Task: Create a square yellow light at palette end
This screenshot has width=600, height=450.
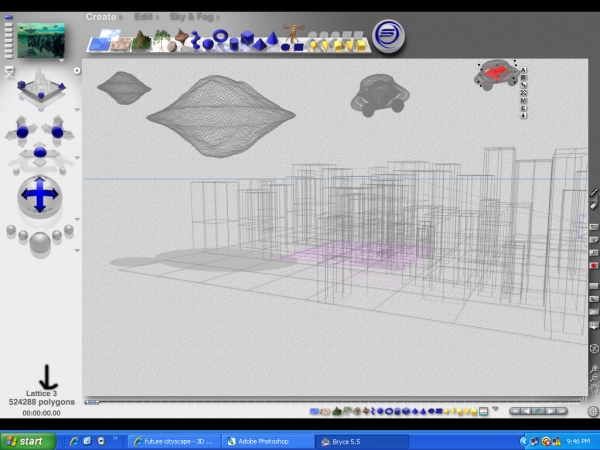Action: point(361,45)
